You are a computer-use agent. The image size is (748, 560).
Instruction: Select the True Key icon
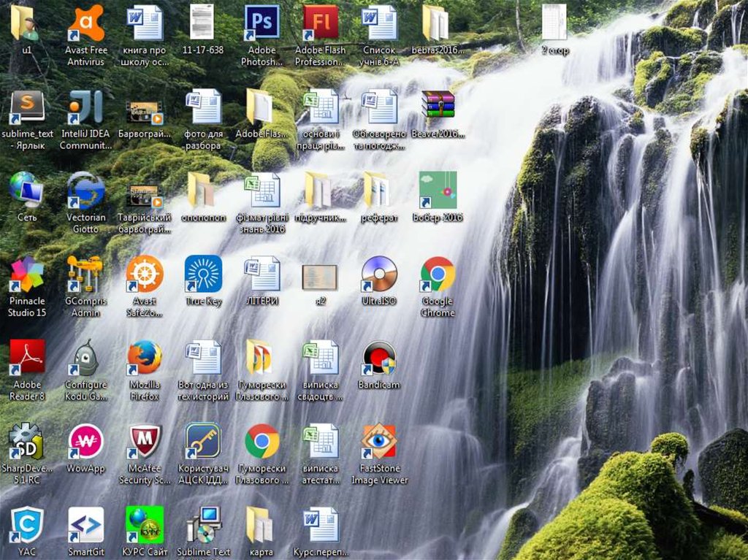click(x=203, y=275)
